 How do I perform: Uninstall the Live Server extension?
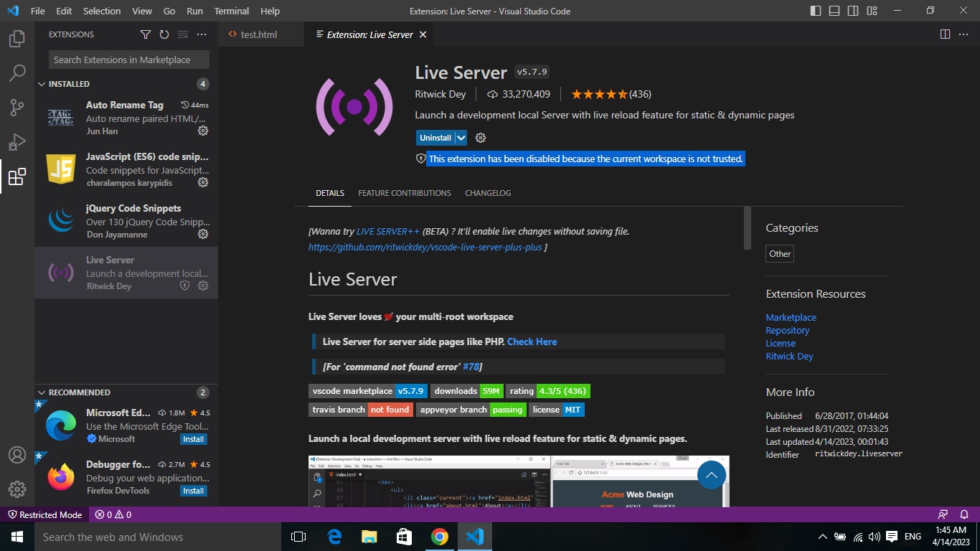point(435,138)
